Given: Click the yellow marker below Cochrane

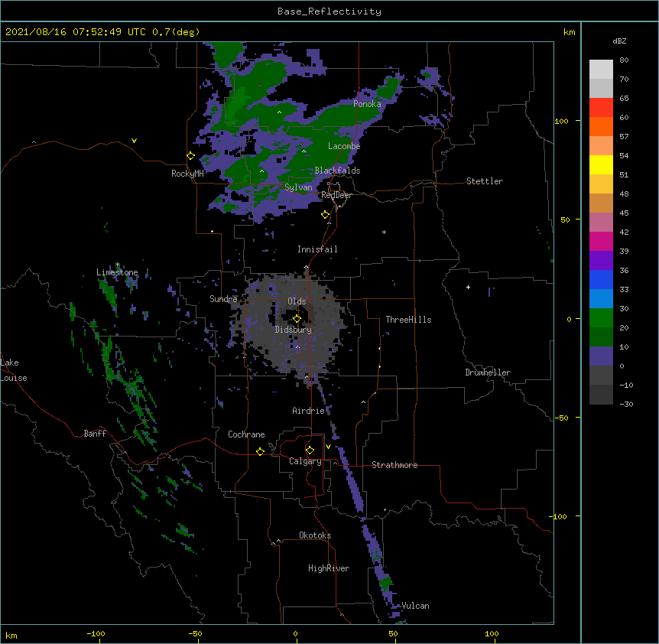Looking at the screenshot, I should (260, 451).
